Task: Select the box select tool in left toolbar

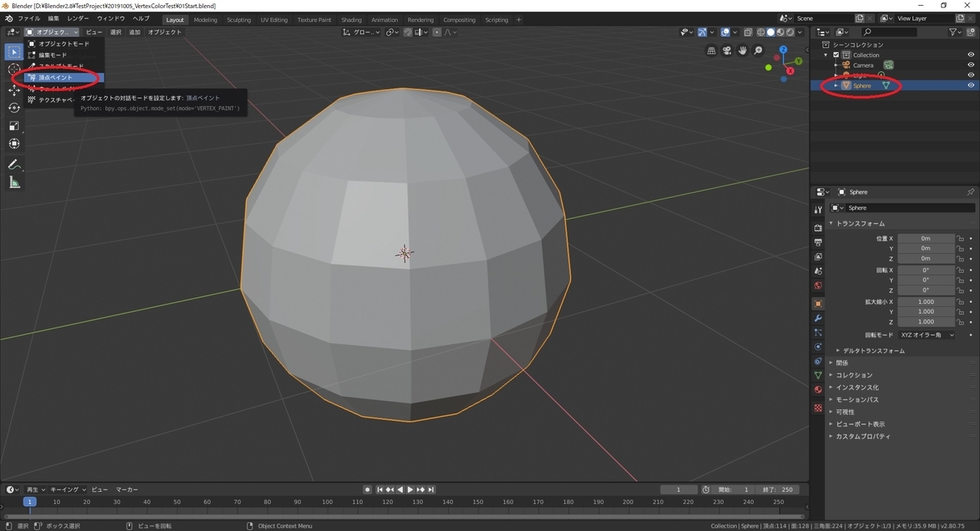Action: click(x=14, y=52)
